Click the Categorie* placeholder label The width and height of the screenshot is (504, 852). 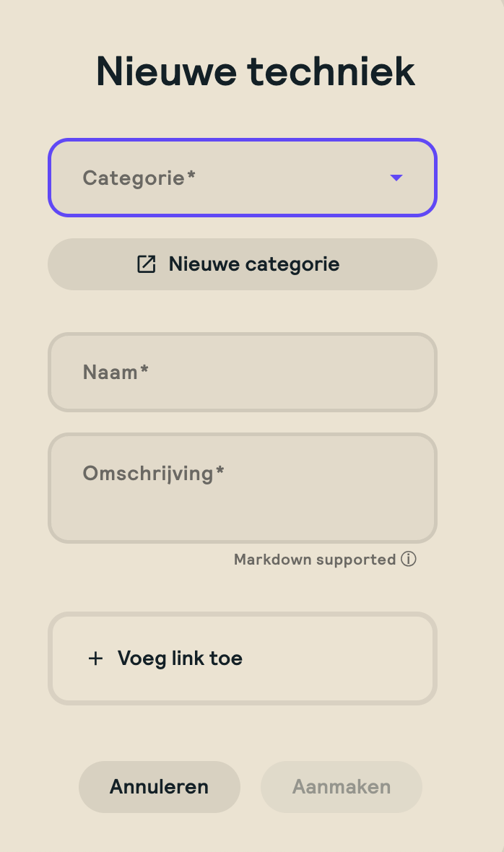point(139,178)
